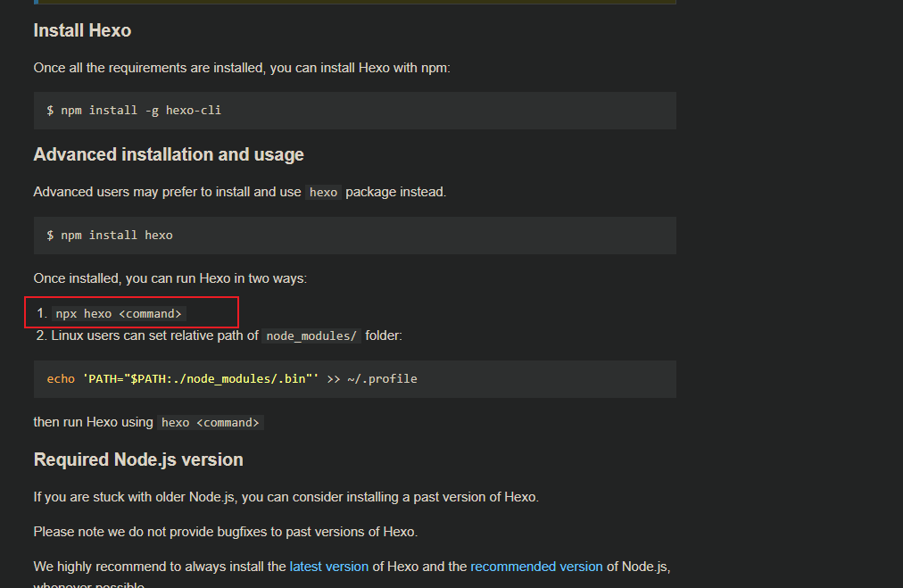Click 'Linux users can set relative path' text
Image resolution: width=903 pixels, height=588 pixels.
click(155, 335)
